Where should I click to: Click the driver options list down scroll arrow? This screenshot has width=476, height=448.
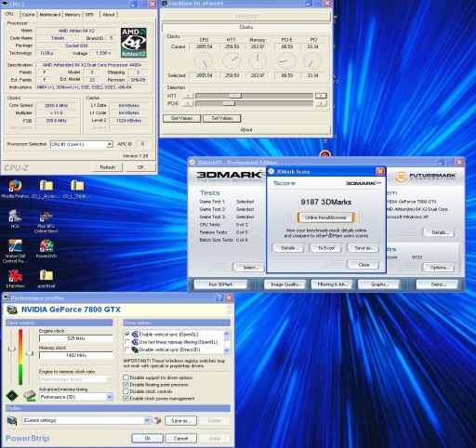[x=226, y=350]
